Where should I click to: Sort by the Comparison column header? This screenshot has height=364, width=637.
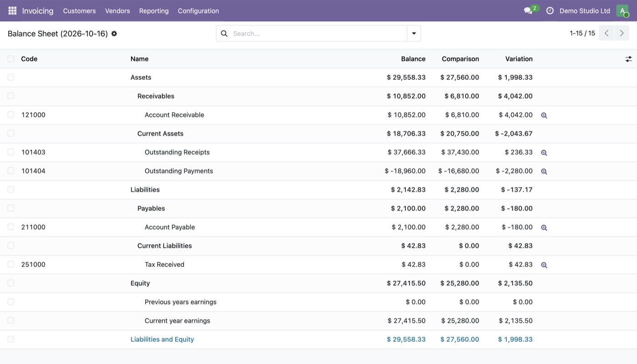(x=460, y=59)
